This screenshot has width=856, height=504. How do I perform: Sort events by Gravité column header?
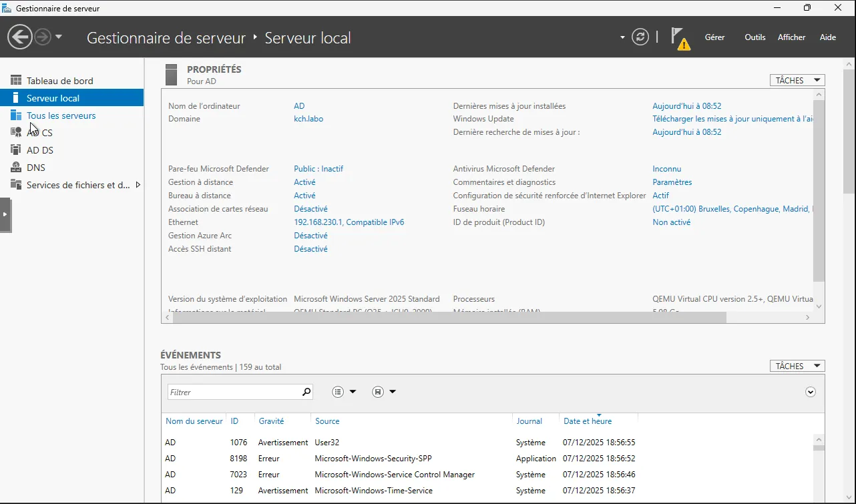[271, 421]
